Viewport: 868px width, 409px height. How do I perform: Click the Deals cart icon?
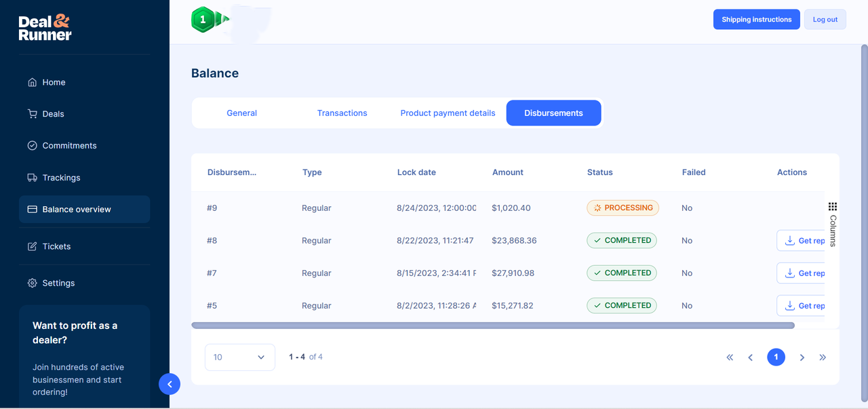32,114
